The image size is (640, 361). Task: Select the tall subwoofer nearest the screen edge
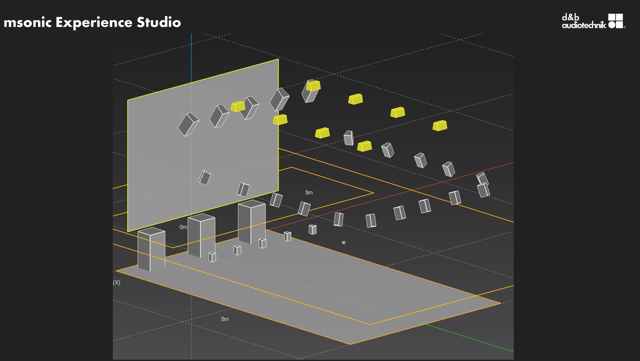[252, 222]
